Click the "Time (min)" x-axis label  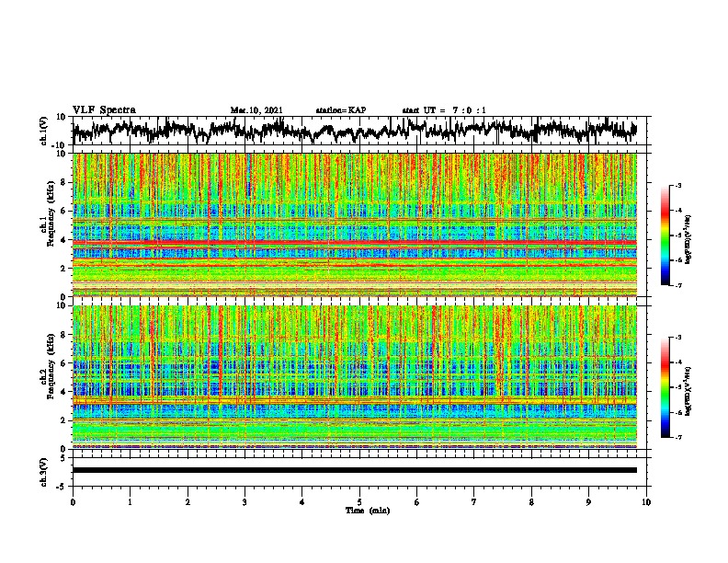point(368,511)
